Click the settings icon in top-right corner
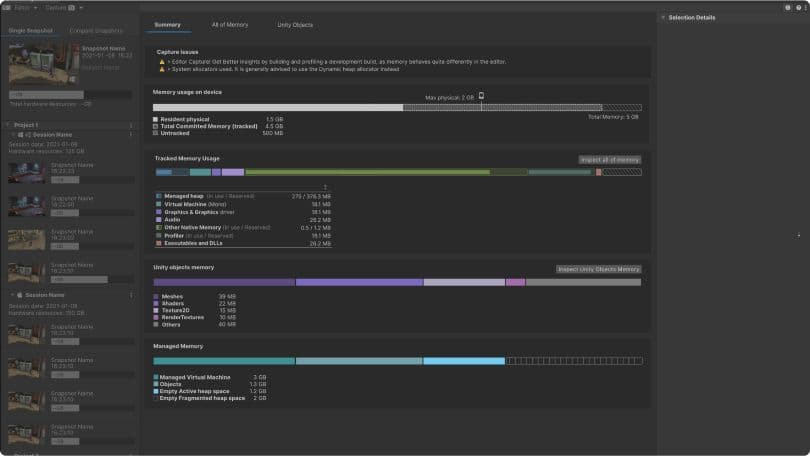This screenshot has height=456, width=810. click(787, 7)
